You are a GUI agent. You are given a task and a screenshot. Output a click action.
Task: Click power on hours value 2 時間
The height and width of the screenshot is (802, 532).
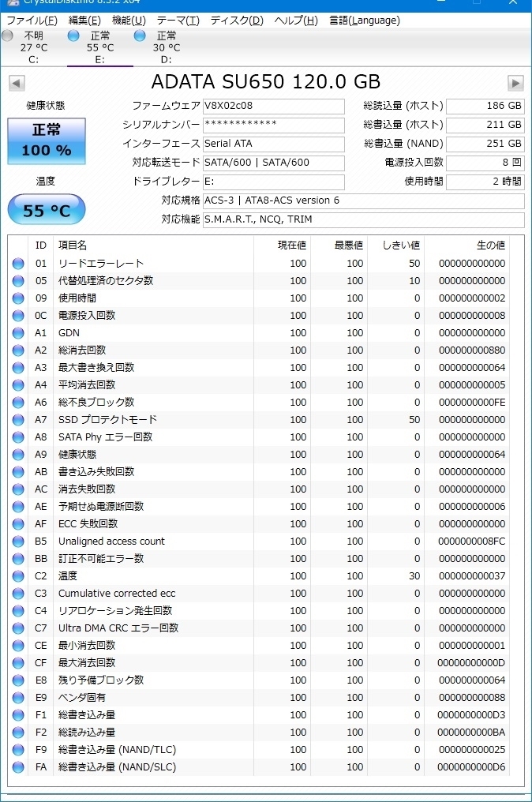click(485, 182)
